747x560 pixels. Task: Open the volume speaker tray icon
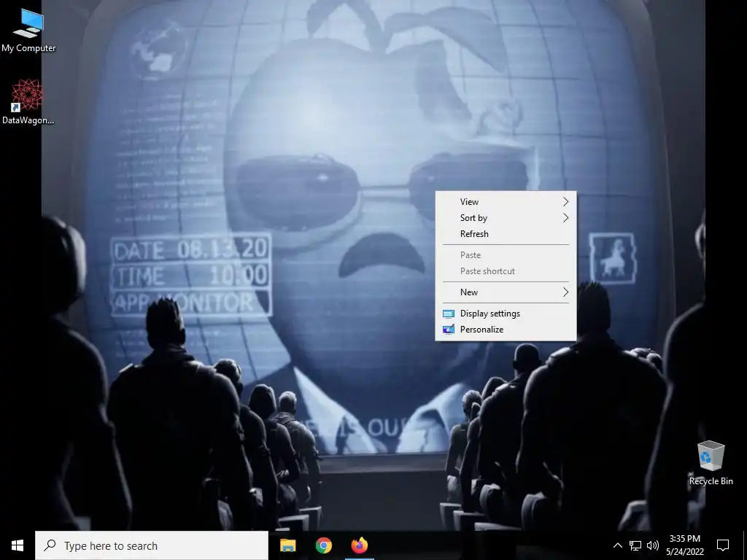653,545
